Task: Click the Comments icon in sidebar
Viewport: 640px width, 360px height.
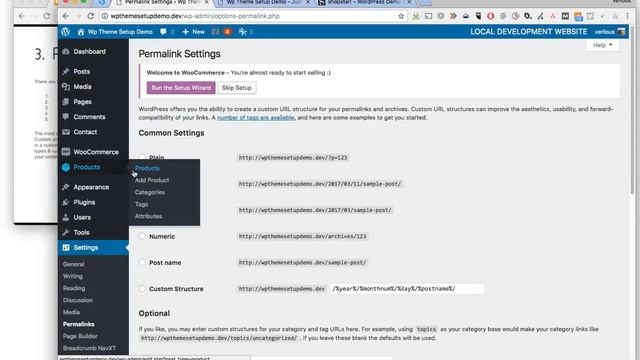Action: point(66,117)
